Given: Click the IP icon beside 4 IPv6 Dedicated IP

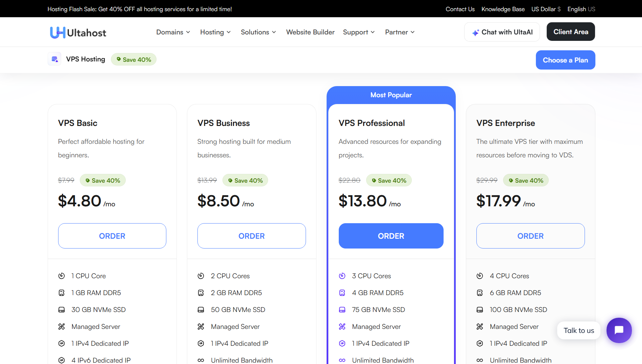Looking at the screenshot, I should tap(62, 360).
